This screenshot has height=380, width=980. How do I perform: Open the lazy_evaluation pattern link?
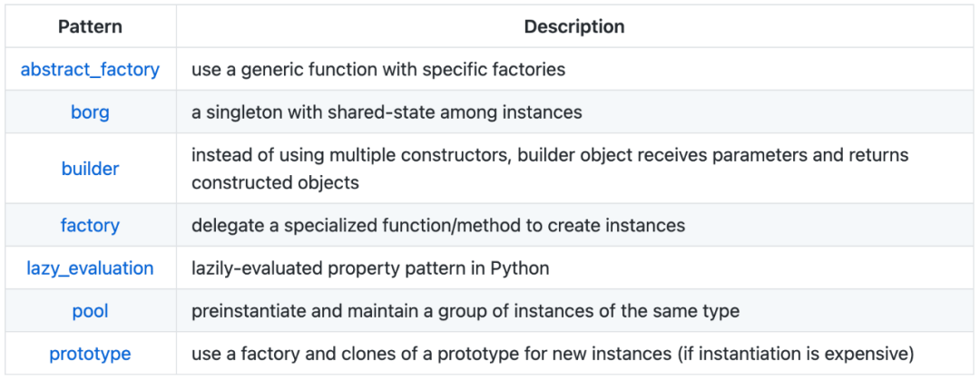pos(90,268)
